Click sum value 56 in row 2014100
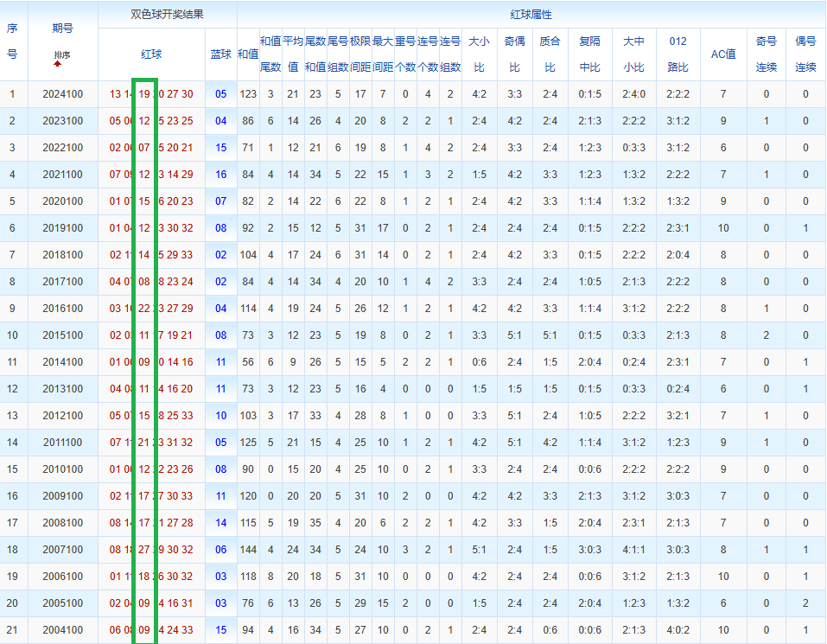The width and height of the screenshot is (827, 644). click(248, 362)
